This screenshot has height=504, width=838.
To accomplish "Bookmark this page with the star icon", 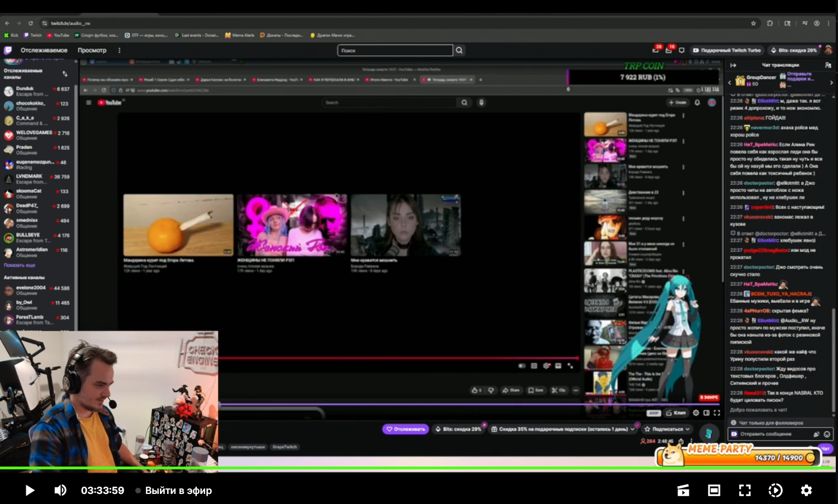I will (x=753, y=23).
